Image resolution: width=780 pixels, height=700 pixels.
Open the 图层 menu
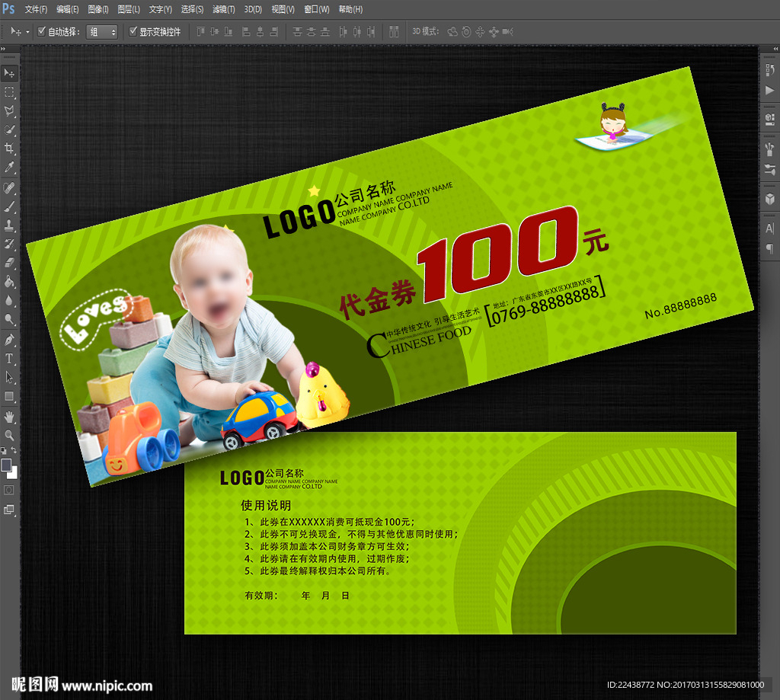[x=129, y=9]
